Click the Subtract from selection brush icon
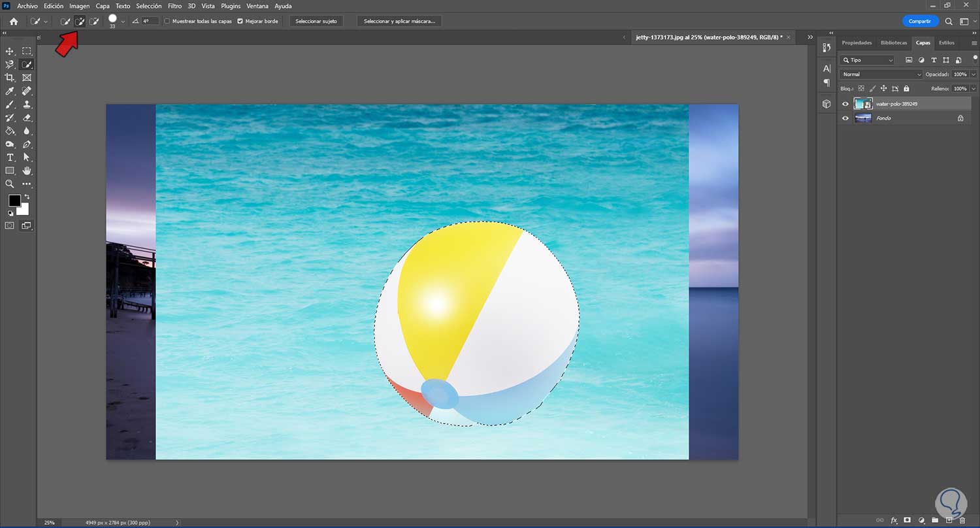This screenshot has width=980, height=528. tap(94, 22)
